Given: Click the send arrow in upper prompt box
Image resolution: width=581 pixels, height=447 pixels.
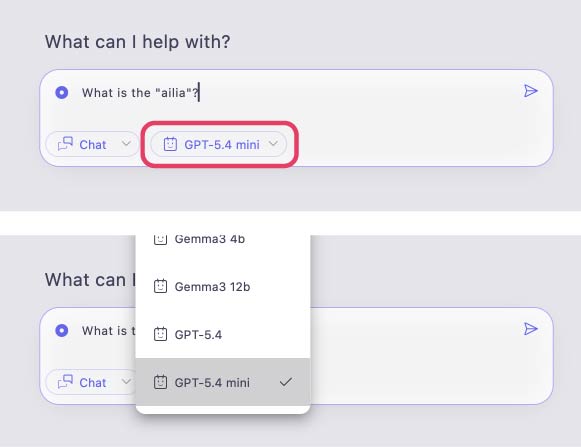Looking at the screenshot, I should tap(531, 91).
